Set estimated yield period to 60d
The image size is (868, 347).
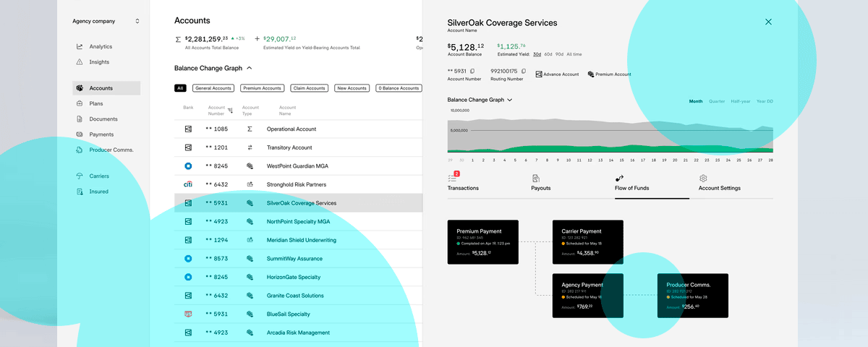point(548,54)
